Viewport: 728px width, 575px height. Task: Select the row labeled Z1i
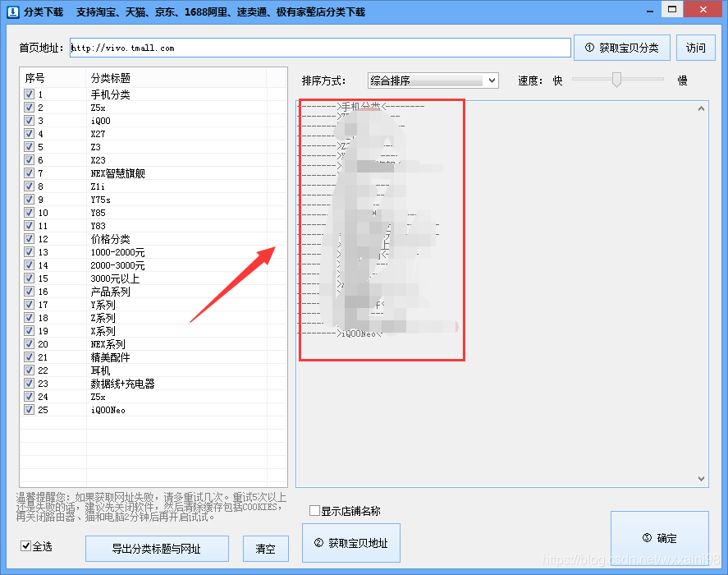(153, 186)
